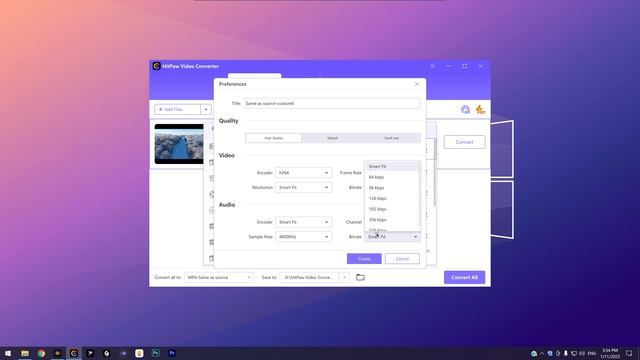Open the Video Resolution dropdown
Image resolution: width=640 pixels, height=360 pixels.
point(303,187)
